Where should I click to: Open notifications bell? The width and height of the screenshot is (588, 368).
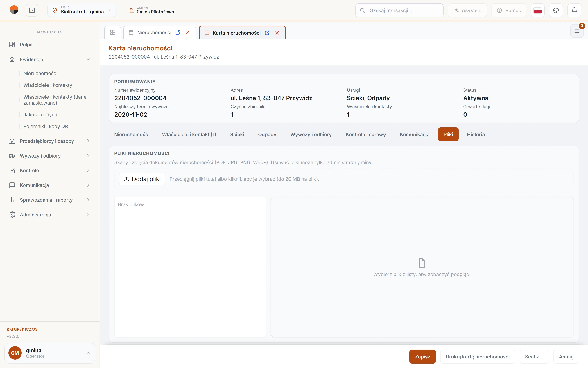[x=574, y=10]
